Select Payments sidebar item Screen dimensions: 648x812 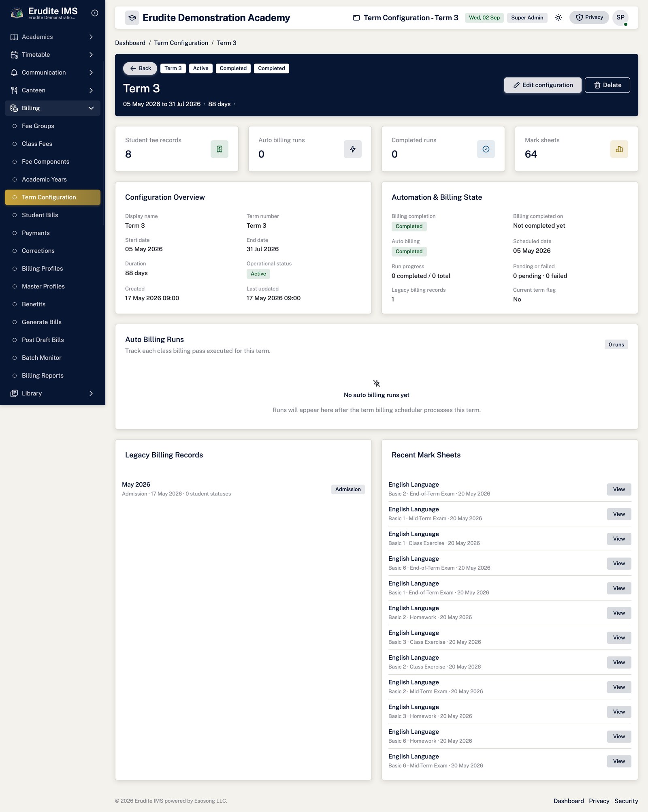click(53, 233)
